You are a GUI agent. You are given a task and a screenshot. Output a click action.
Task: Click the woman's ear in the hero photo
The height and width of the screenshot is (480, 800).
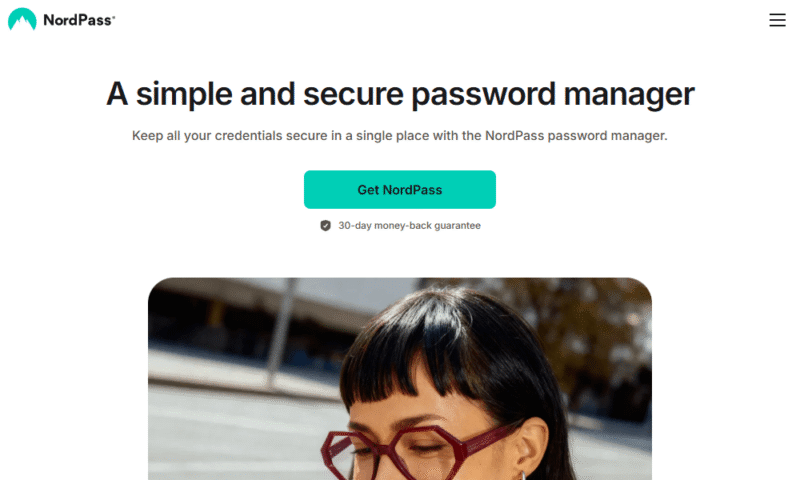[532, 445]
